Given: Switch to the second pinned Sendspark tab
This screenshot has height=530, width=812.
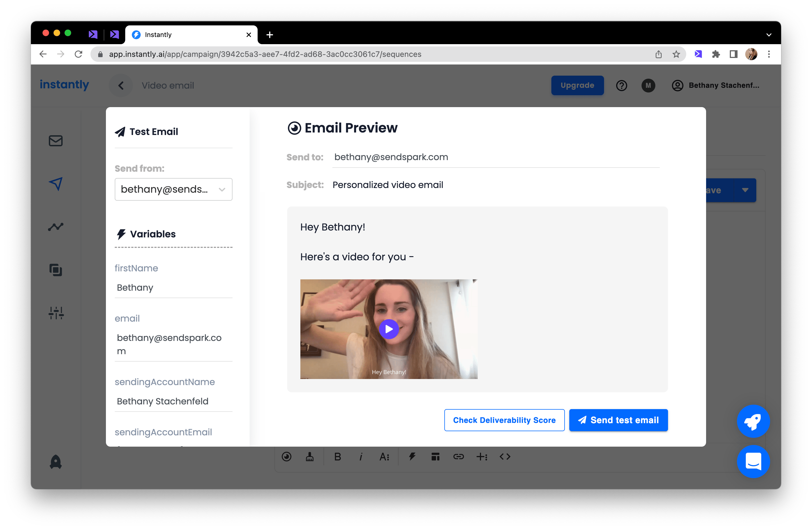Looking at the screenshot, I should coord(114,35).
